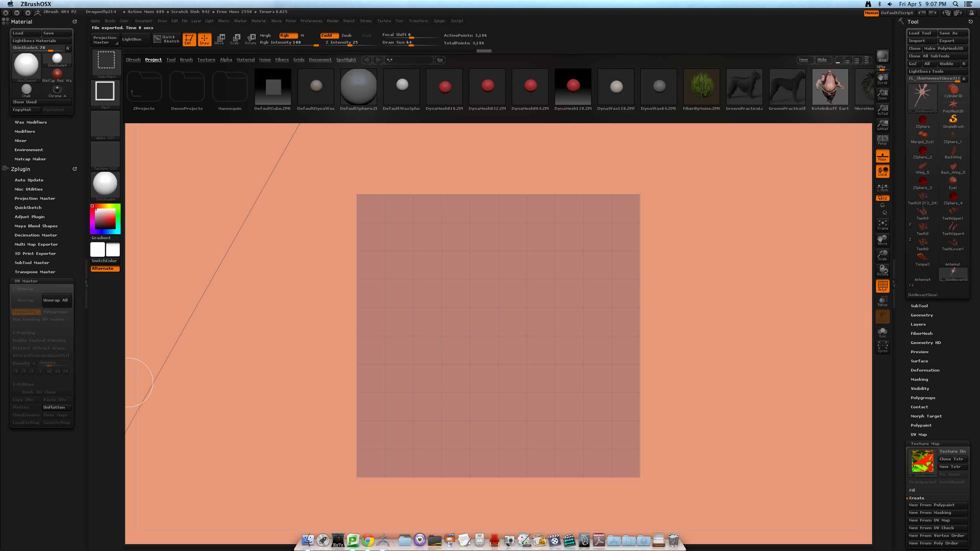
Task: Enable Zsub sculpting mode
Action: tap(346, 35)
